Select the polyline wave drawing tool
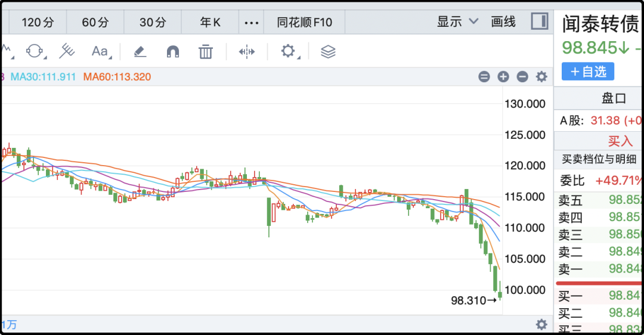This screenshot has width=644, height=335. [x=7, y=51]
